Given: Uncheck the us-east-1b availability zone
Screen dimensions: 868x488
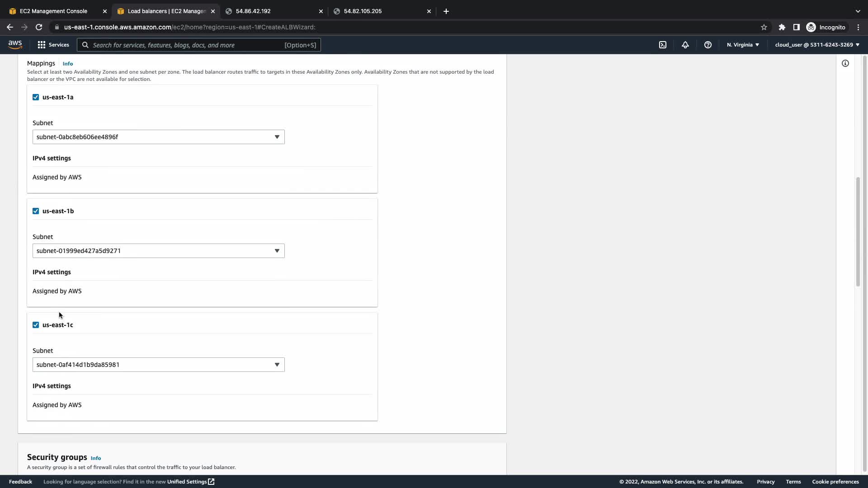Looking at the screenshot, I should 36,211.
